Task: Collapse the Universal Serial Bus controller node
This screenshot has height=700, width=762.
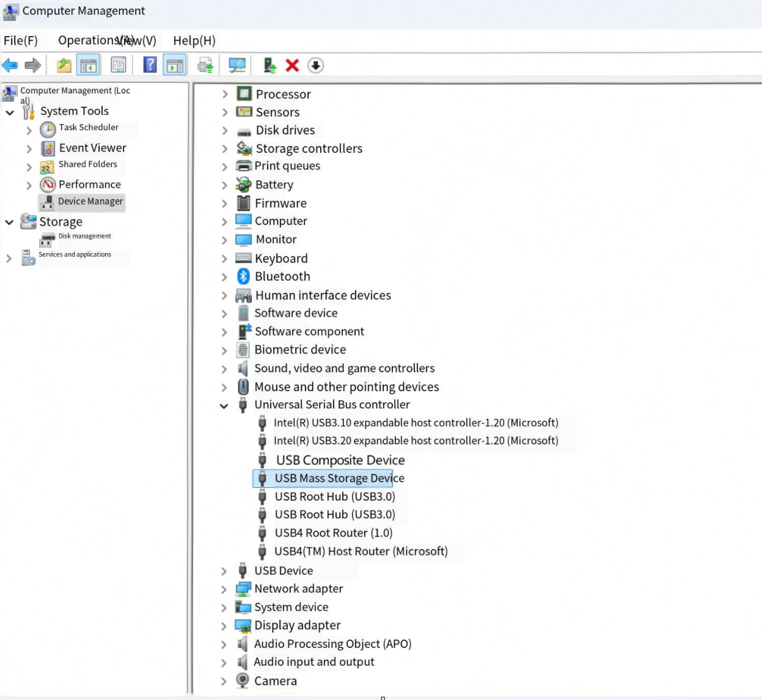Action: point(224,405)
